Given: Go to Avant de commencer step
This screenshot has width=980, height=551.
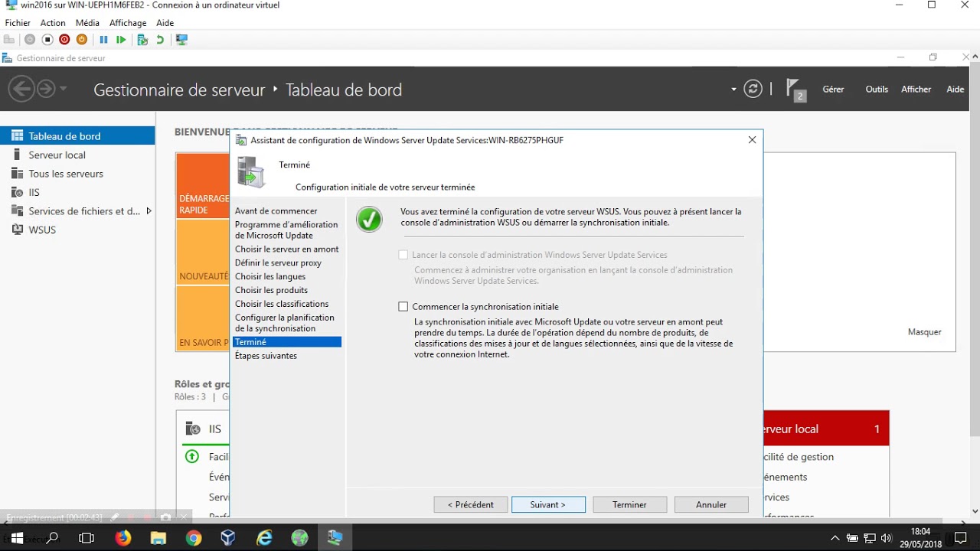Looking at the screenshot, I should (x=276, y=211).
